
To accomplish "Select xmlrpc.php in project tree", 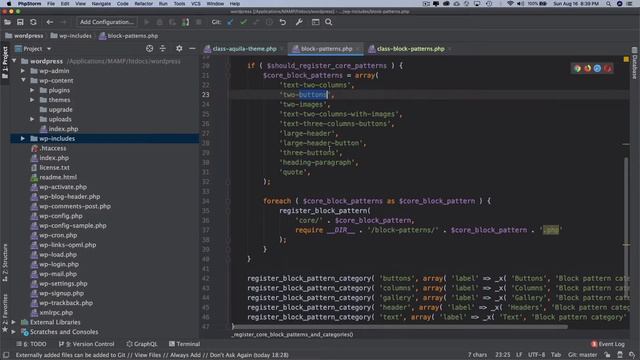I will coord(56,313).
